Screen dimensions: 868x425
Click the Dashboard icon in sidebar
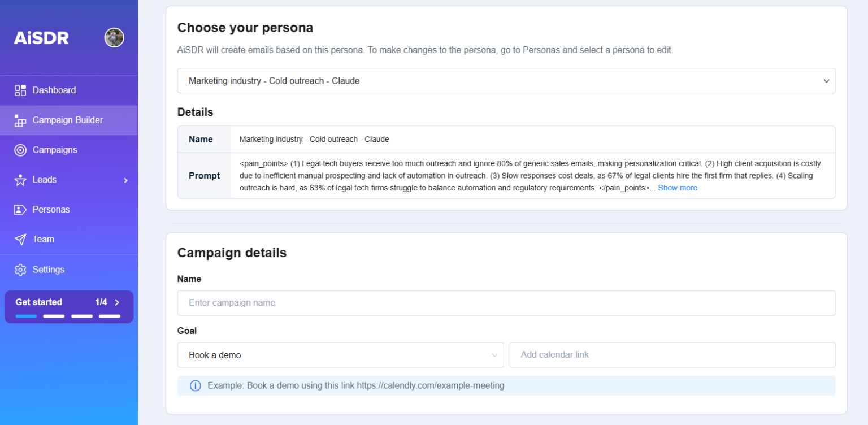pyautogui.click(x=20, y=90)
